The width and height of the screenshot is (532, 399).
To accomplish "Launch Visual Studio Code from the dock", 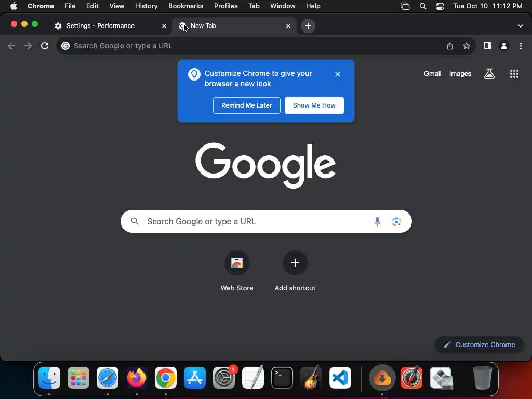I will click(x=340, y=378).
